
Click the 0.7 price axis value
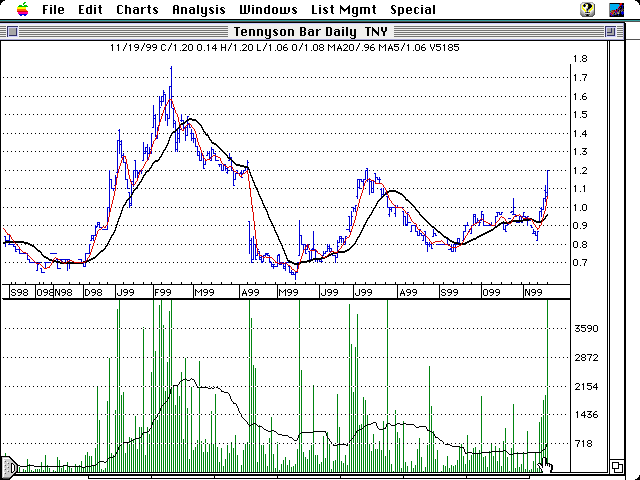click(580, 263)
